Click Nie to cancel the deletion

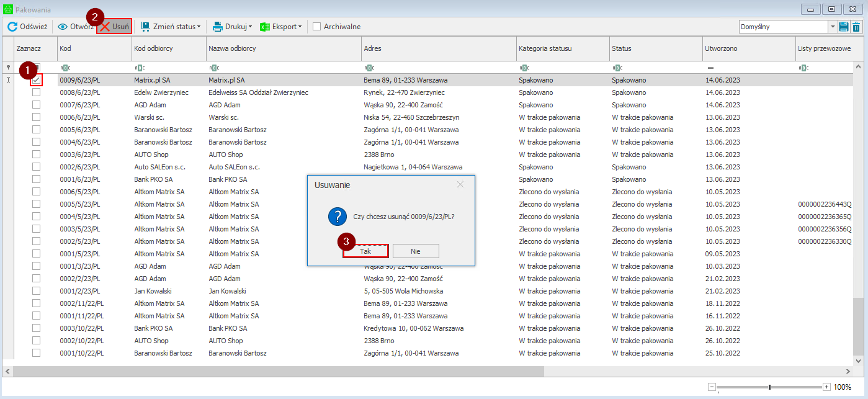coord(416,251)
